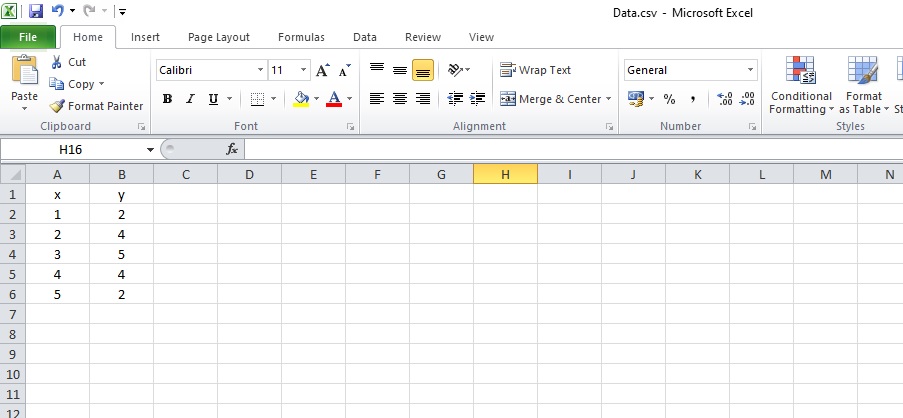This screenshot has width=903, height=418.
Task: Click the Merge & Center button
Action: point(551,99)
